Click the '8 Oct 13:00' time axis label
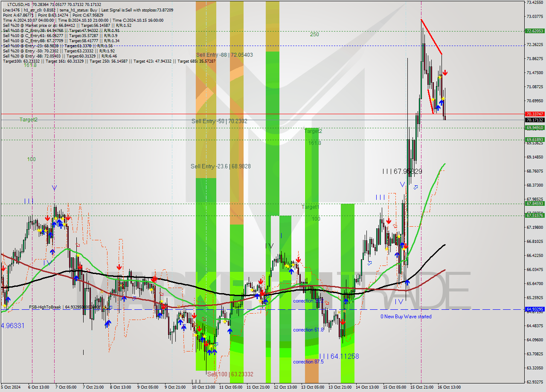Viewport: 546px width, 392px height. click(121, 387)
